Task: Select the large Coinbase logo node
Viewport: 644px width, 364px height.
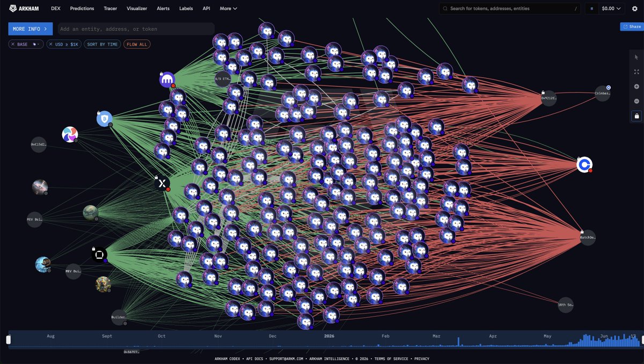Action: [584, 165]
